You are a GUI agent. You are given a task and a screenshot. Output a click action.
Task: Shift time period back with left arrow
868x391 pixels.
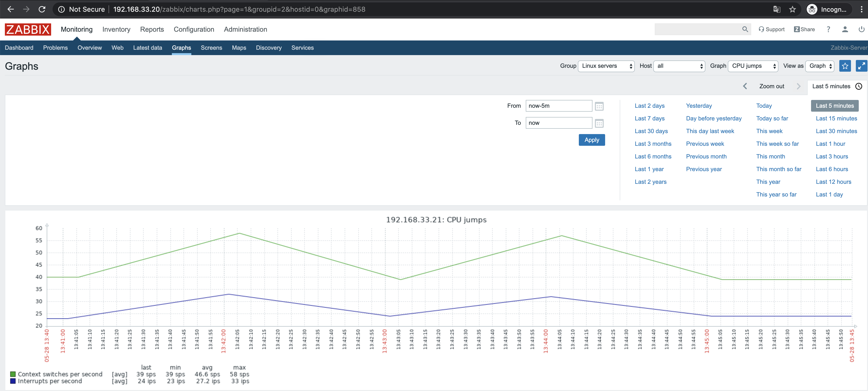745,86
